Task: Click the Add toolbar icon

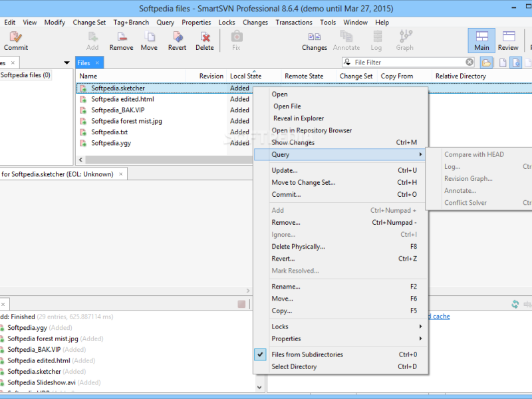Action: click(x=92, y=37)
